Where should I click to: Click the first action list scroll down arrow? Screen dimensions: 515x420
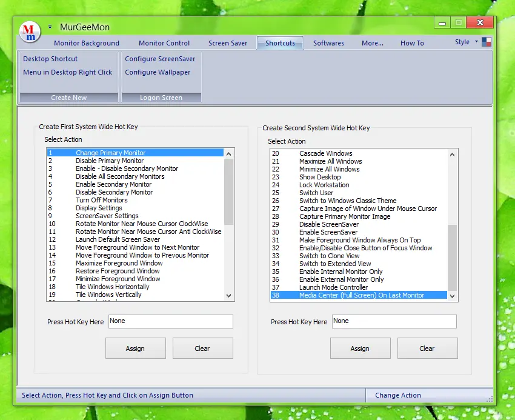click(x=229, y=295)
